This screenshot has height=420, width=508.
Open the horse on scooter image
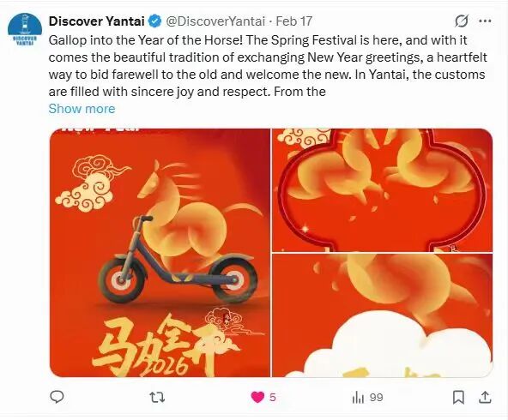pyautogui.click(x=160, y=253)
